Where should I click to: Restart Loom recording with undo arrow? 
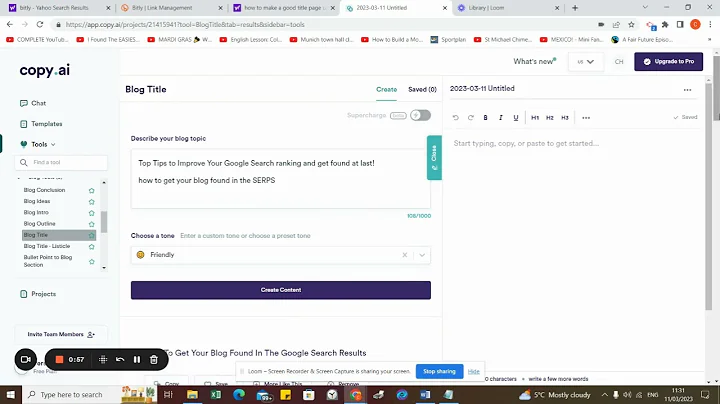(x=120, y=359)
